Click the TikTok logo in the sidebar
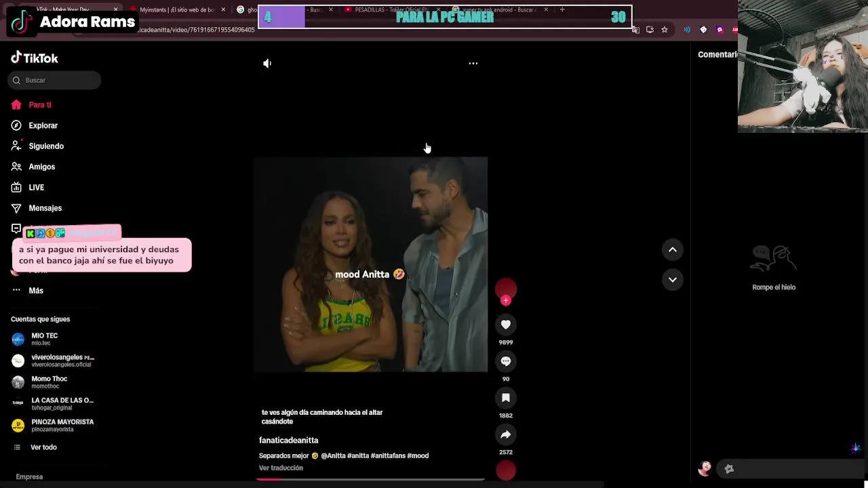Viewport: 868px width, 488px height. click(35, 58)
